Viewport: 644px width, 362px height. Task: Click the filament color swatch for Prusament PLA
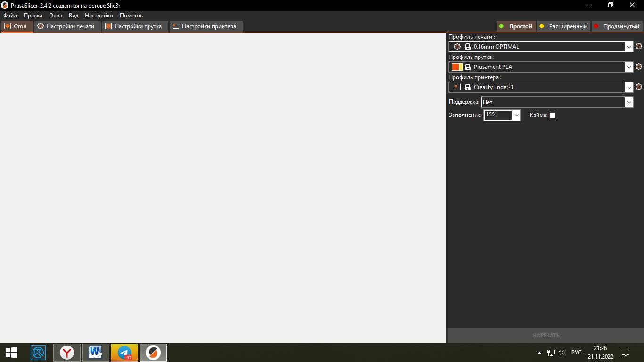pyautogui.click(x=457, y=67)
